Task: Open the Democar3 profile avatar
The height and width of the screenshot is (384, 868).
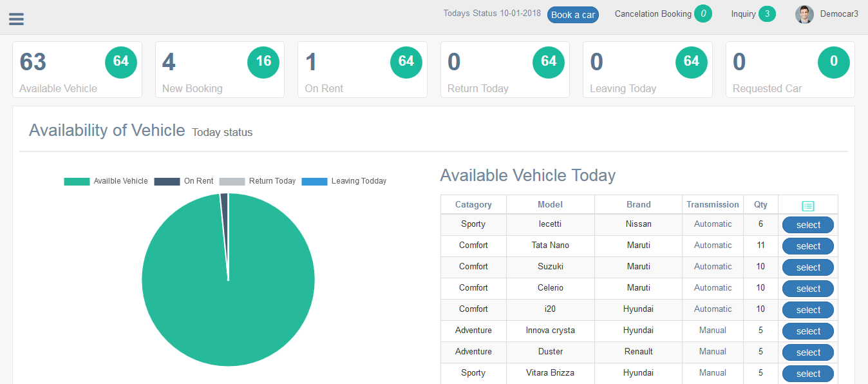Action: point(804,14)
